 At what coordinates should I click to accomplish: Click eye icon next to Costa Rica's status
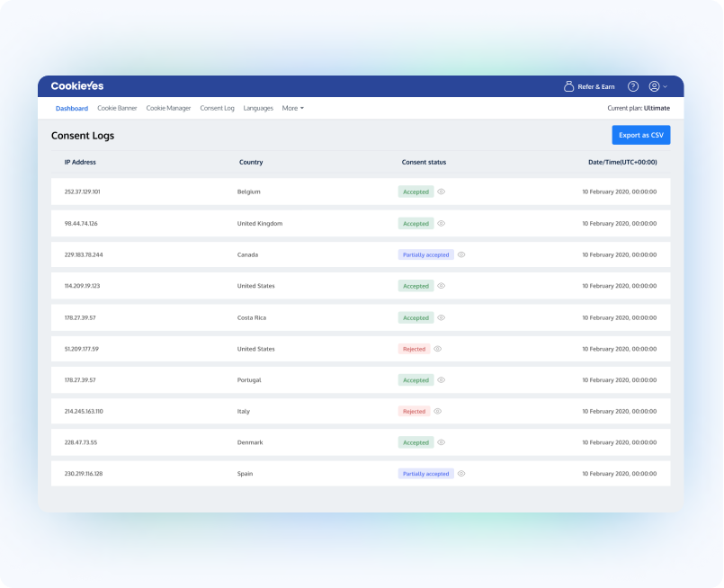coord(442,317)
